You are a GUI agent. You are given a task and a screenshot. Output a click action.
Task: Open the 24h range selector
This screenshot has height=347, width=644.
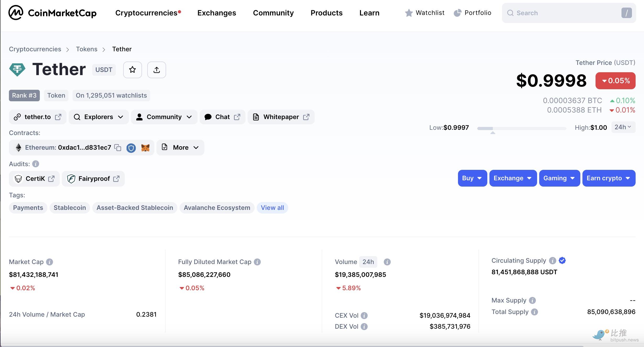[623, 127]
